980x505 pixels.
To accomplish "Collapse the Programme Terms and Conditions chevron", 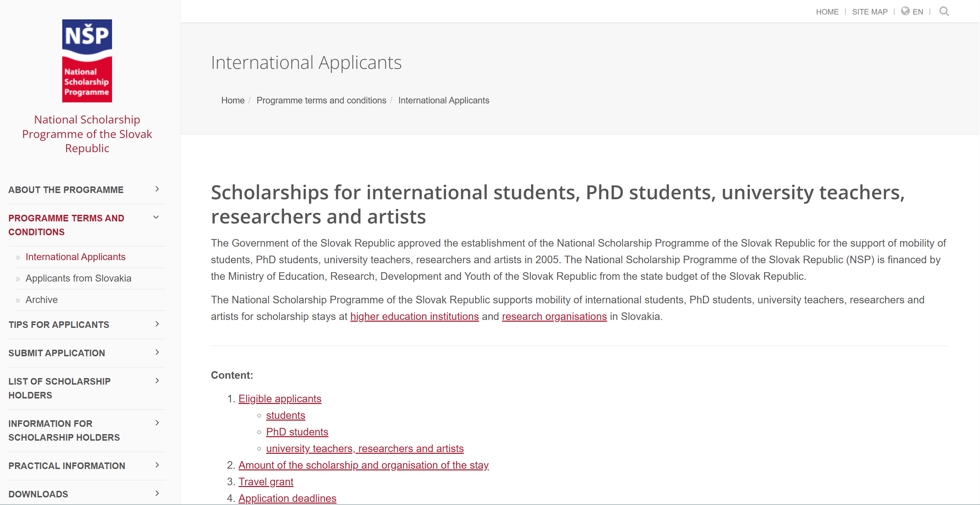I will [x=156, y=217].
